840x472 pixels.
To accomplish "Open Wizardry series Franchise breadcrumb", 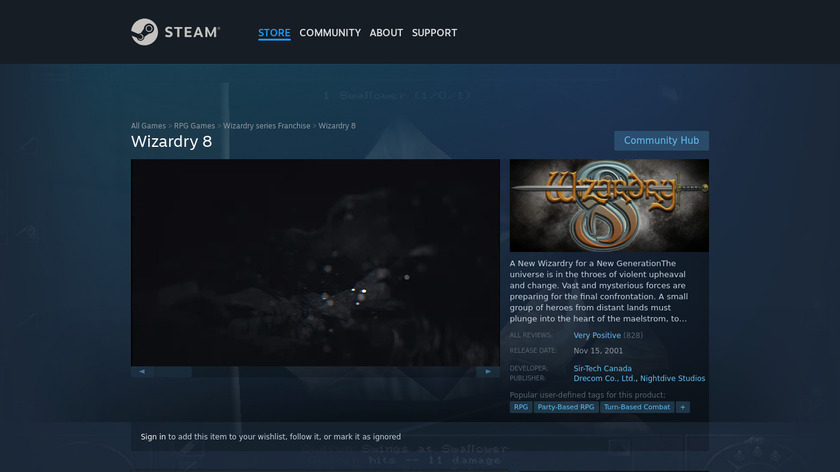I will tap(267, 126).
